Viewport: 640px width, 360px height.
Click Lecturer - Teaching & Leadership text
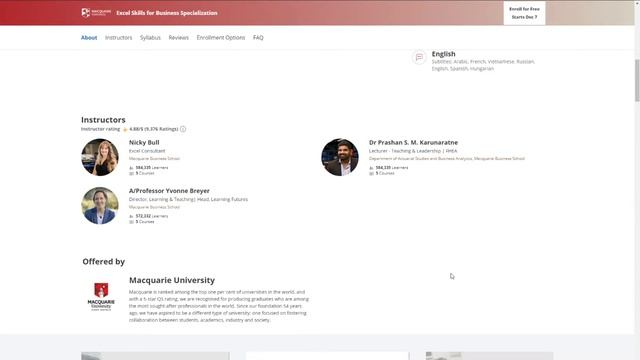click(413, 151)
